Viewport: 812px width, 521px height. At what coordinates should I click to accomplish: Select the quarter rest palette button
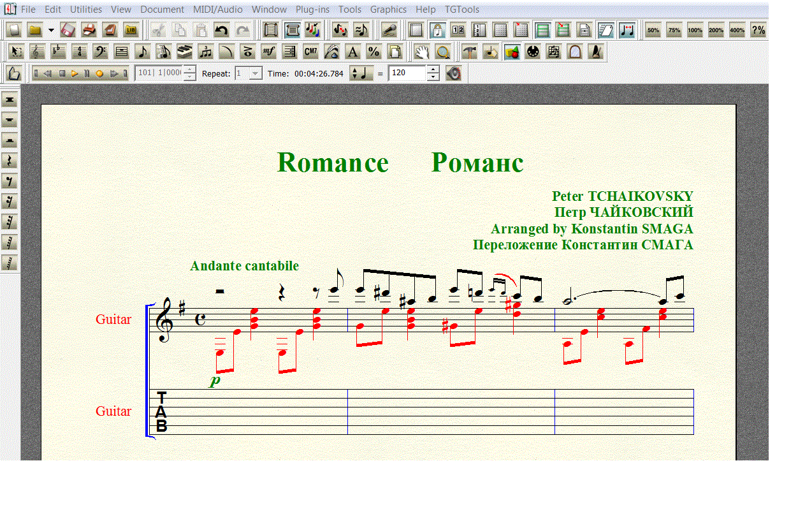10,161
